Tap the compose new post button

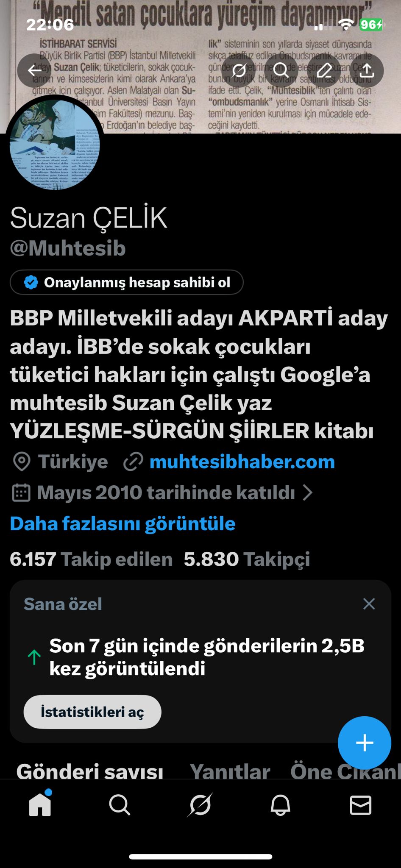(x=364, y=743)
